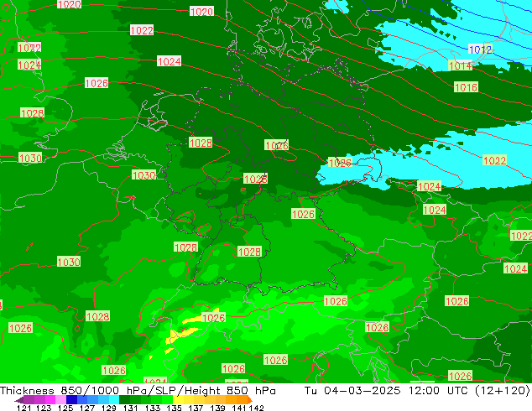
Task: Click the bright magenta legend swatch
Action: point(50,400)
